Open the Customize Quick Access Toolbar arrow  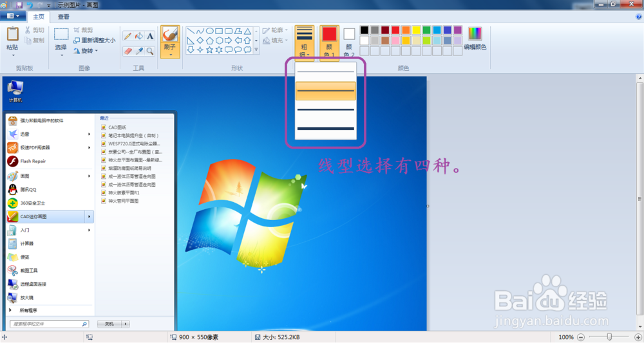point(49,6)
